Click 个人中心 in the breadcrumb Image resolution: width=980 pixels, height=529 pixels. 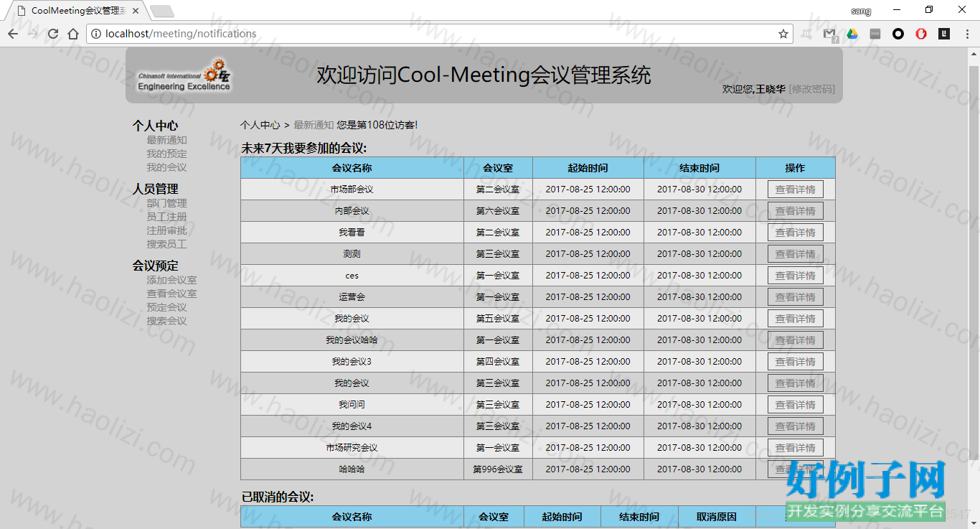(260, 125)
